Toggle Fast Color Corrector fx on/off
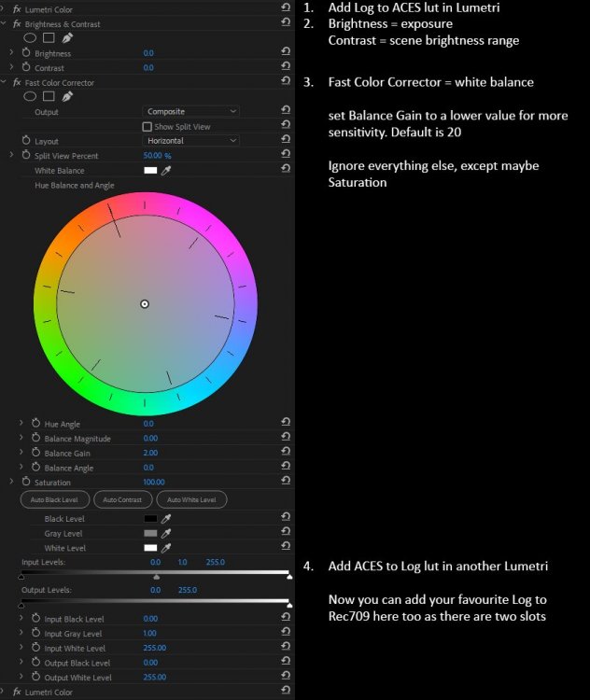Screen dimensions: 590x700 17,83
